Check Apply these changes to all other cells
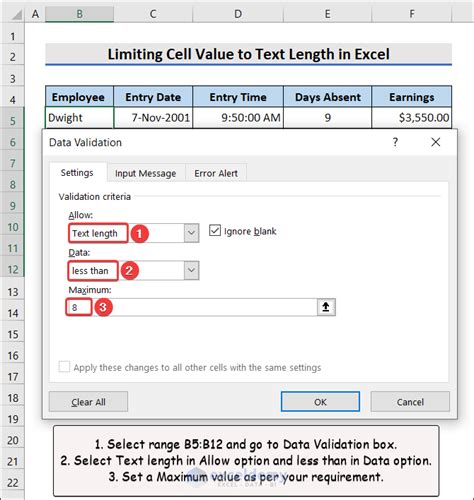Image resolution: width=474 pixels, height=500 pixels. tap(64, 367)
